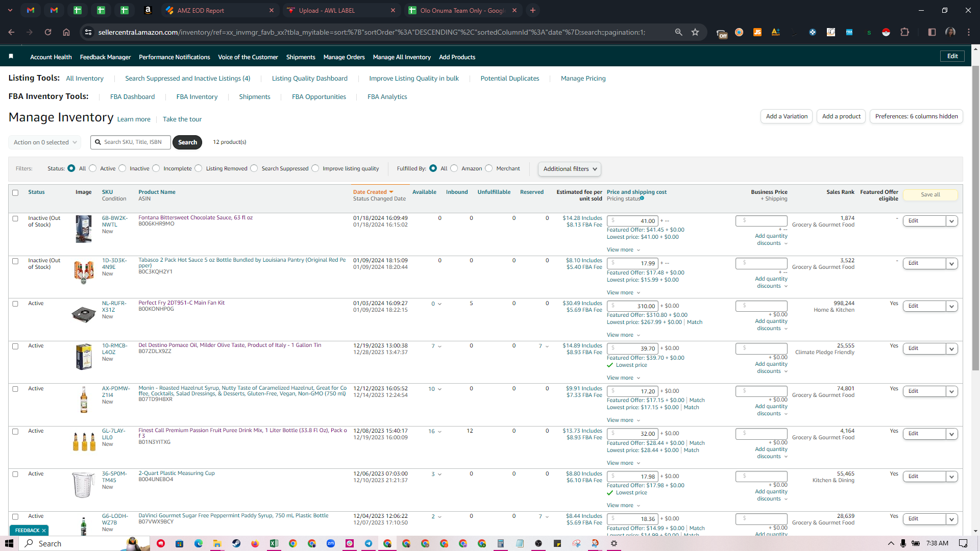The width and height of the screenshot is (980, 551).
Task: Go back to the previous page
Action: tap(11, 32)
